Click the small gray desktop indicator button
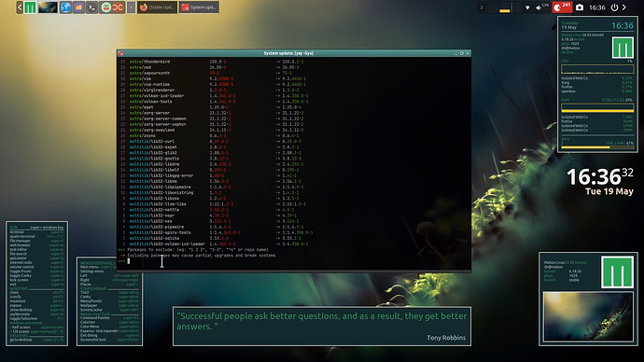The height and width of the screenshot is (362, 644). 131,7
